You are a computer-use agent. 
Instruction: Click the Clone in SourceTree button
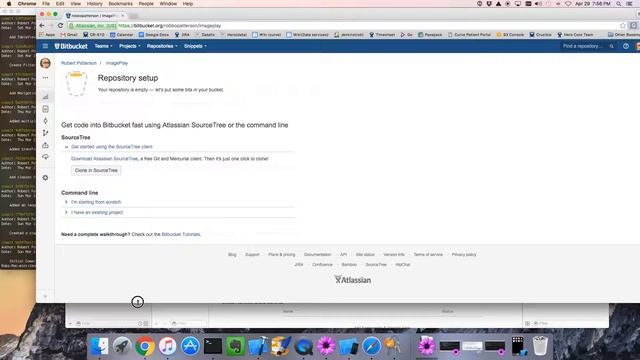[96, 170]
